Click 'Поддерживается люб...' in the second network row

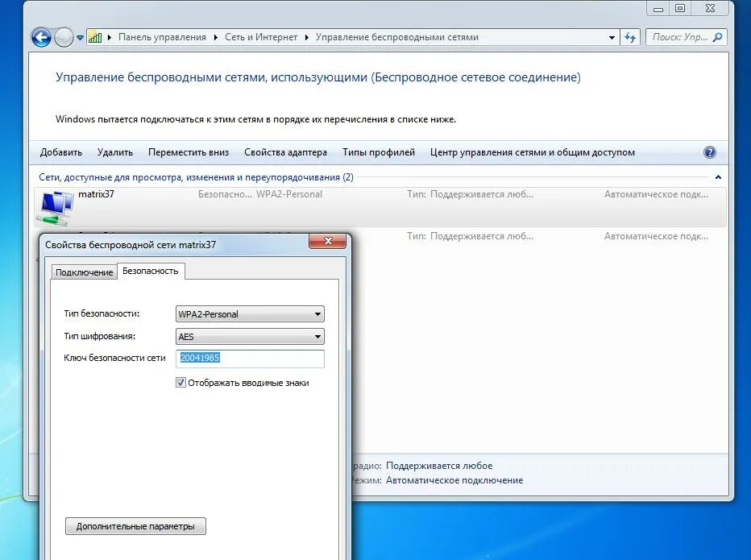tap(481, 236)
